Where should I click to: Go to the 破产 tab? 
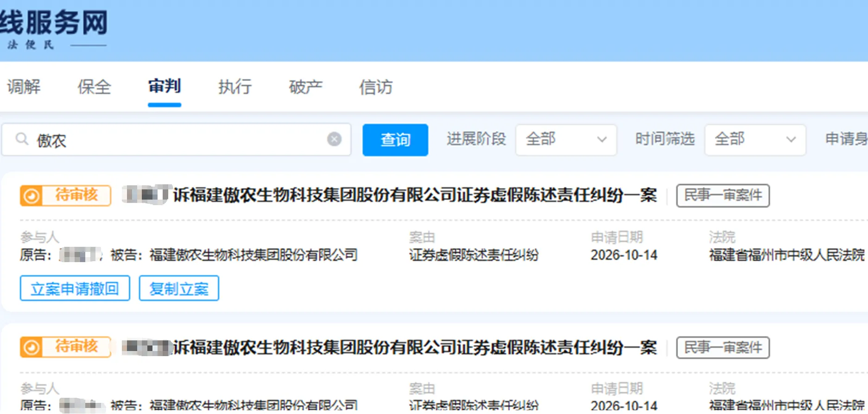tap(305, 87)
